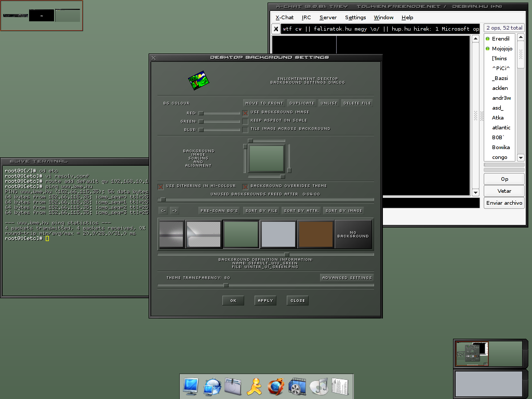Select user acklen in the X-Chat user list
532x399 pixels.
tap(500, 88)
